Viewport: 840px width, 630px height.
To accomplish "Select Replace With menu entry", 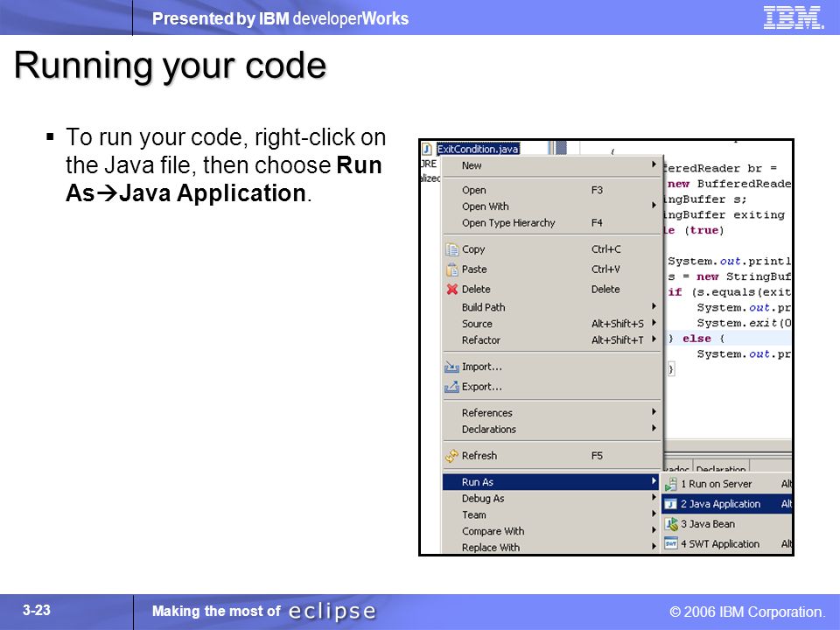I will (552, 548).
